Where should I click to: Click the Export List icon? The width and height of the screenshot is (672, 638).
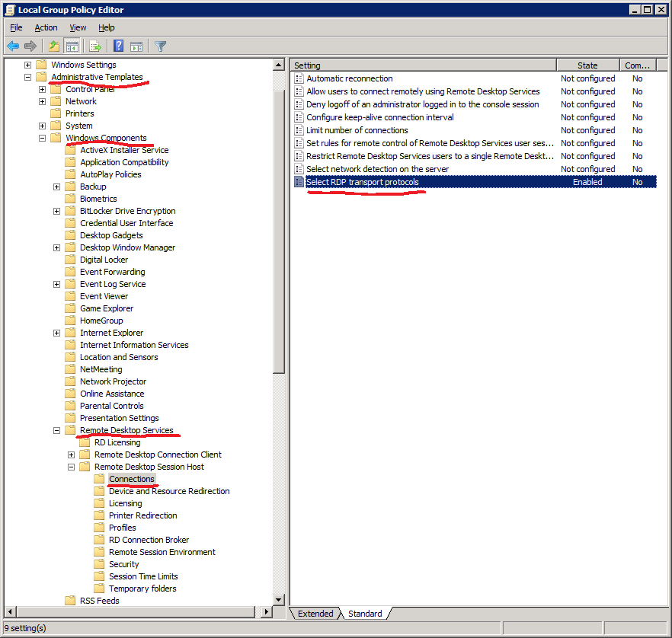tap(93, 46)
